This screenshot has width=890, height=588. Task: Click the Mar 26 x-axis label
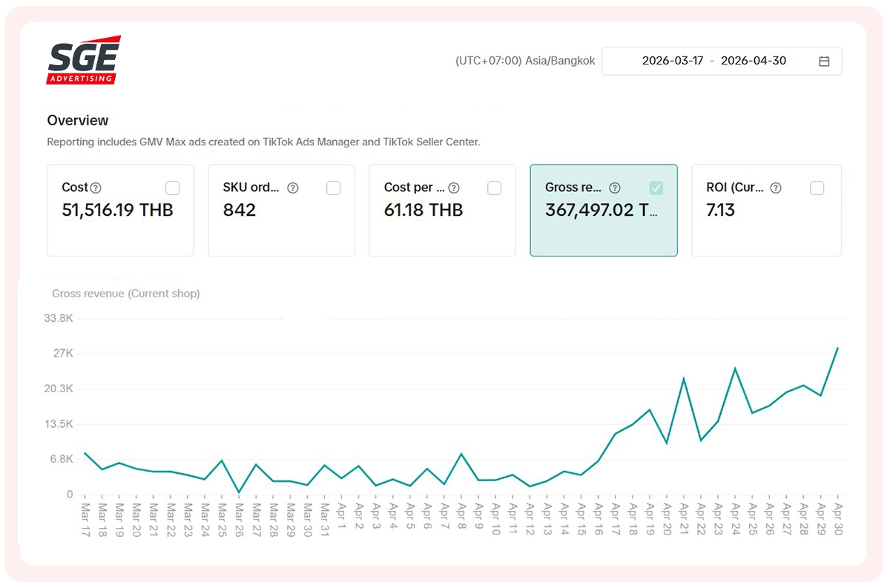239,519
